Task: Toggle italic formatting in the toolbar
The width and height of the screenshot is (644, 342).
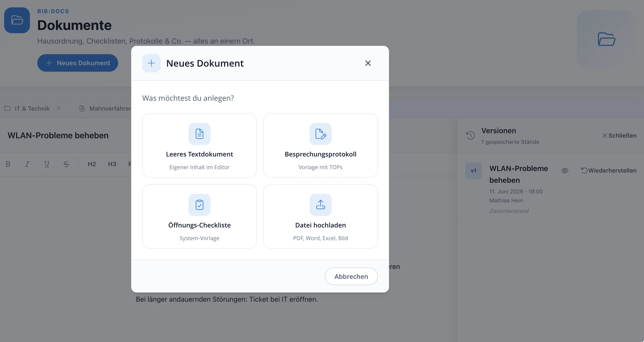Action: coord(27,164)
